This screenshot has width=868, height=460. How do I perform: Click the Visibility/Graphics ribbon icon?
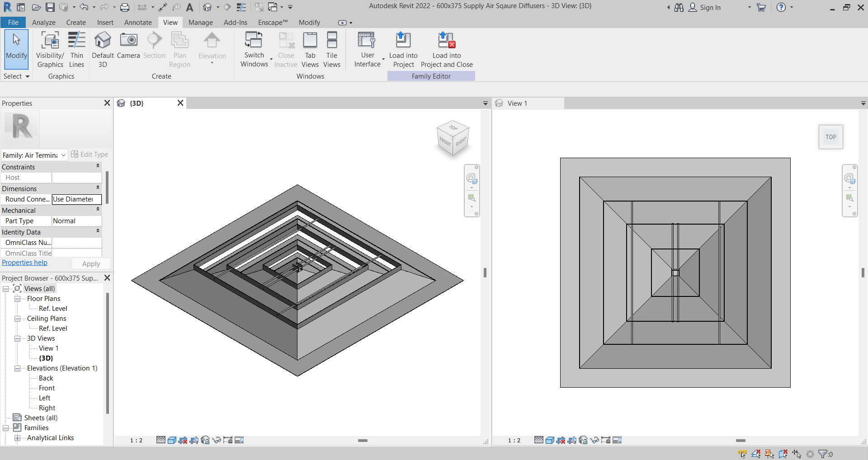[50, 50]
